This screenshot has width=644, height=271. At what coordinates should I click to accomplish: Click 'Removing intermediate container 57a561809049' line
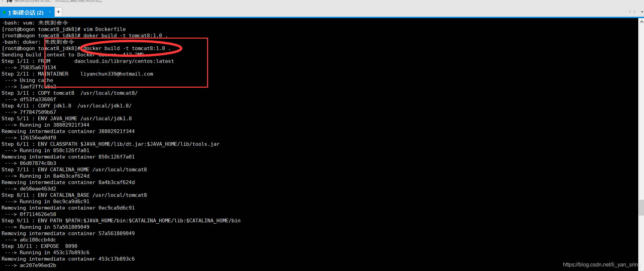coord(68,233)
